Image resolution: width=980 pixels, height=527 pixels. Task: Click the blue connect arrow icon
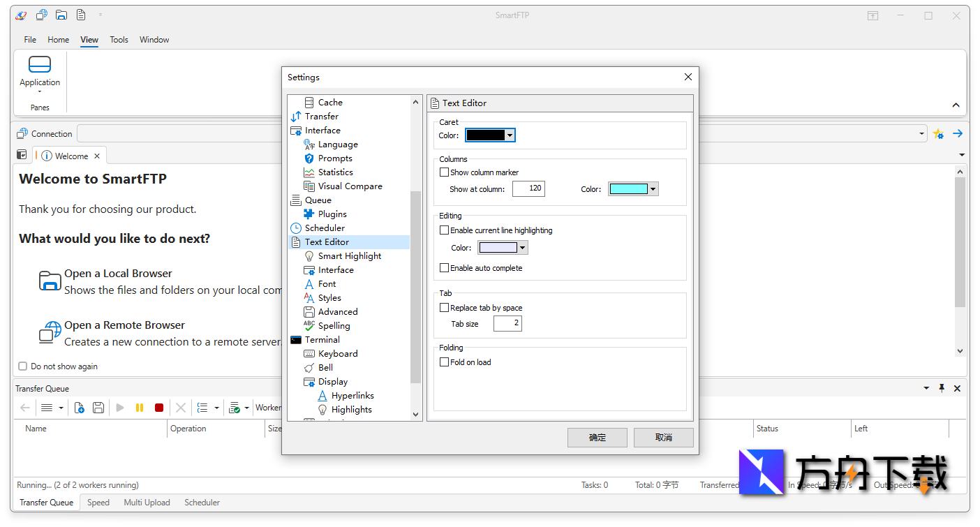coord(958,134)
